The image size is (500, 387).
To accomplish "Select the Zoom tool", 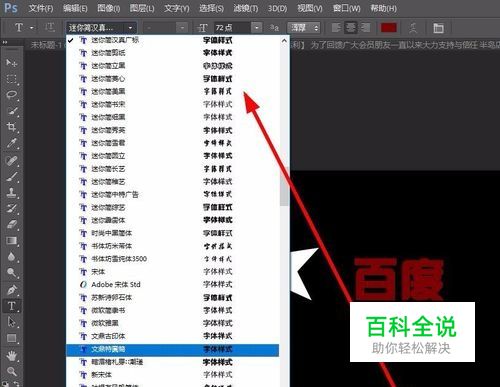I will pyautogui.click(x=11, y=371).
